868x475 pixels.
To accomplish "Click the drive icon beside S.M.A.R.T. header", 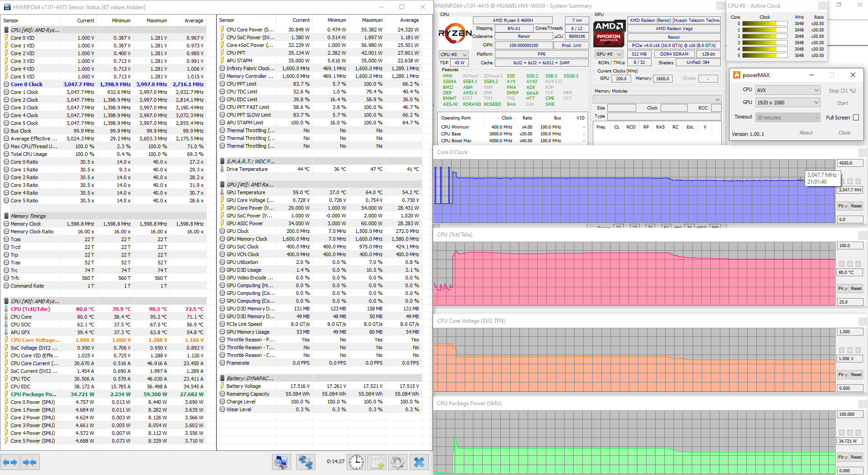I will pyautogui.click(x=222, y=161).
